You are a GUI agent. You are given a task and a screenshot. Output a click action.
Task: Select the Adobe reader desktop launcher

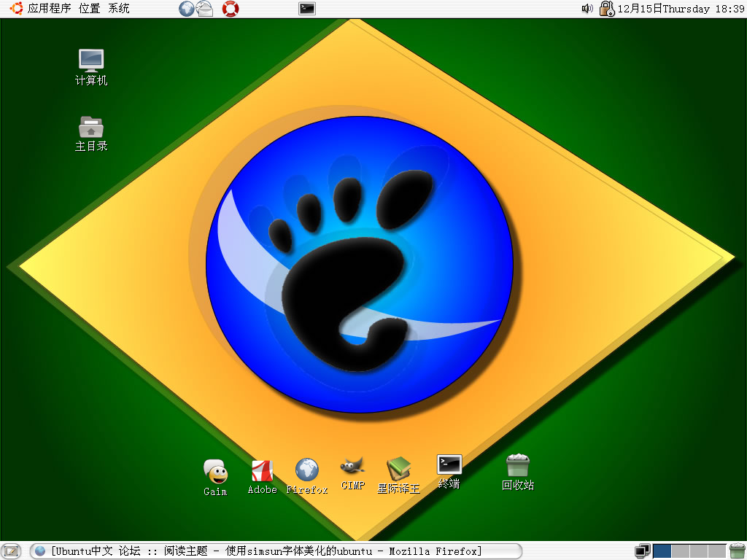[263, 477]
